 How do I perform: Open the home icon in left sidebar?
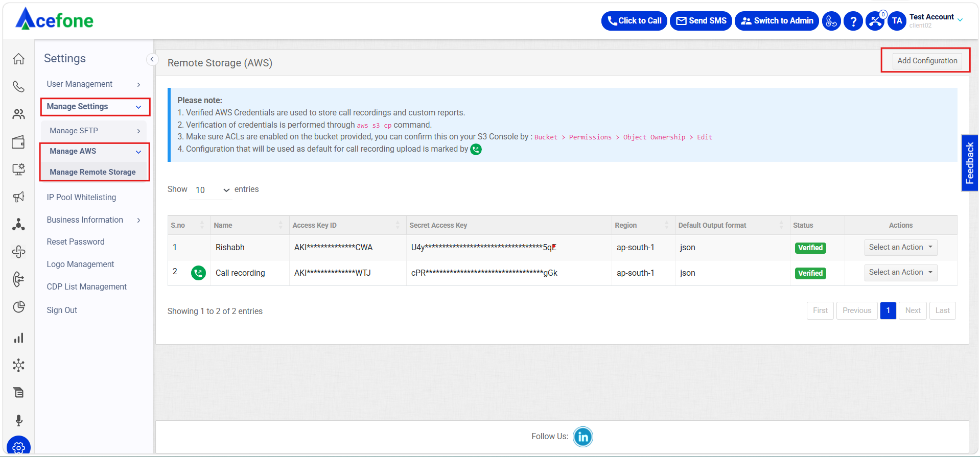coord(18,59)
